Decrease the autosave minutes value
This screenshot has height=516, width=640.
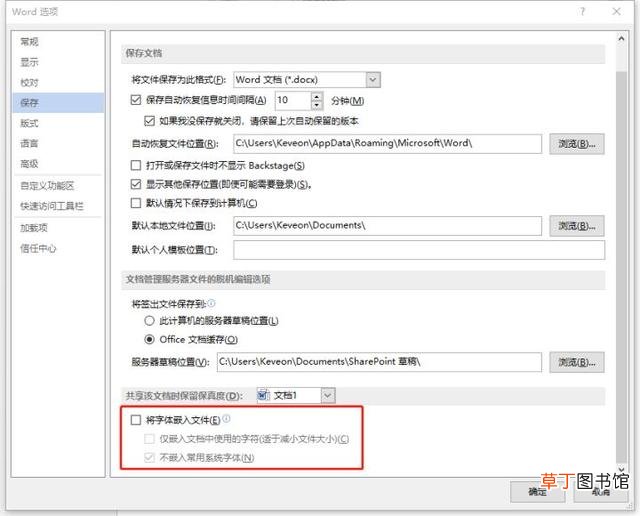(x=317, y=105)
